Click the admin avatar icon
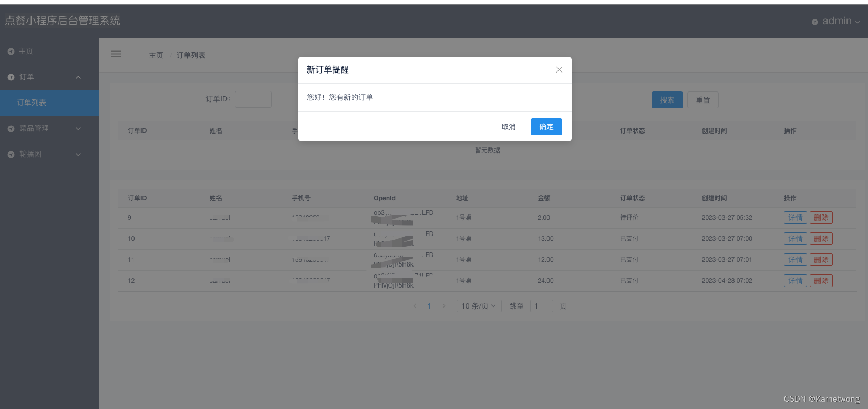Screen dimensions: 868x409 click(814, 22)
